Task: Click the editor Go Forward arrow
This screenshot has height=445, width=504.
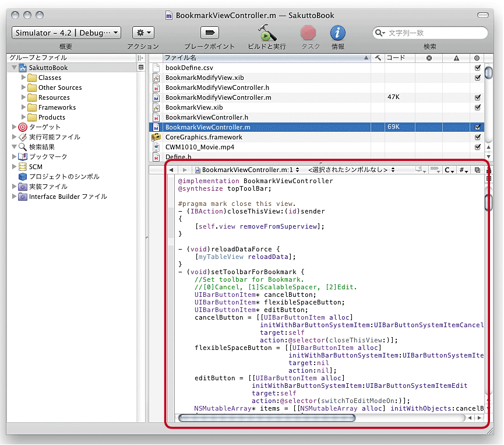Action: (x=184, y=170)
